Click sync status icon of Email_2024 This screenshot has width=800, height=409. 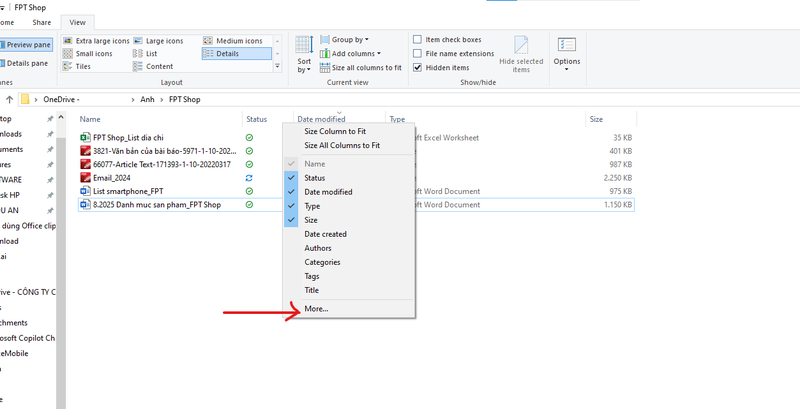click(249, 178)
